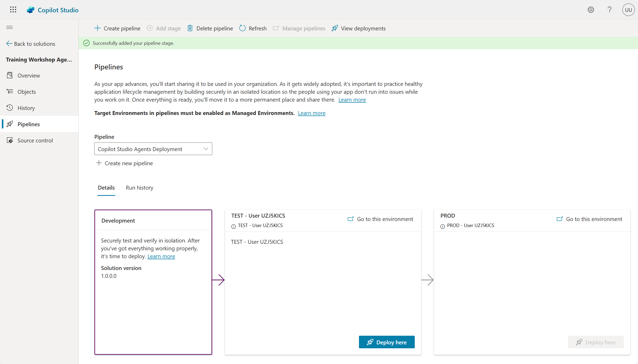Open the help question mark
Screen dimensions: 638x364
pos(610,10)
